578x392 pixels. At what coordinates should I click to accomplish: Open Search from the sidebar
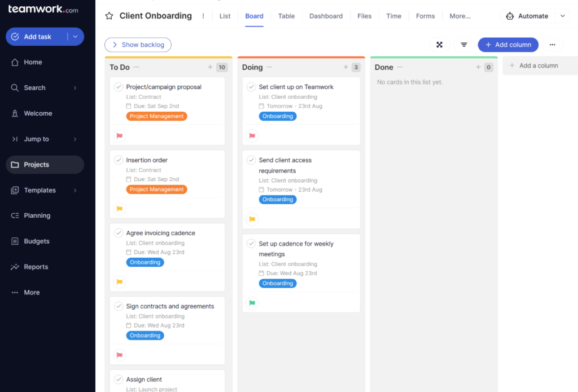[x=36, y=87]
